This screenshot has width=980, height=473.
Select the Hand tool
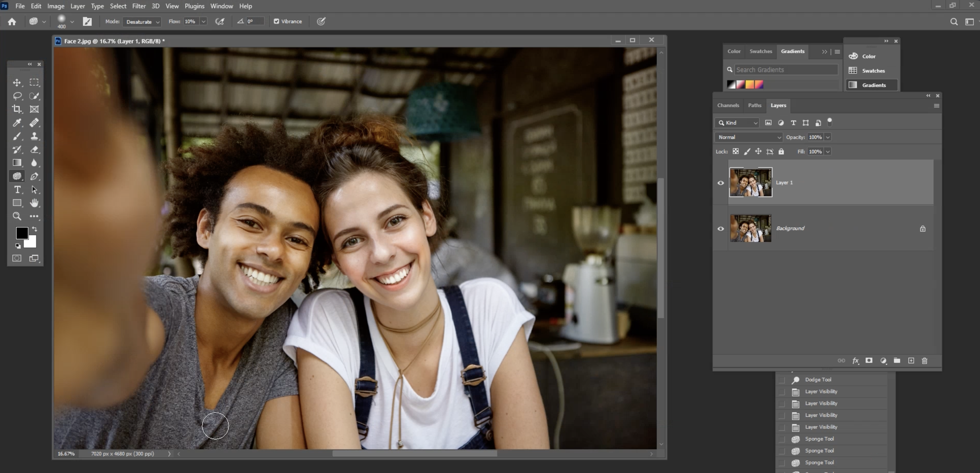[x=34, y=203]
